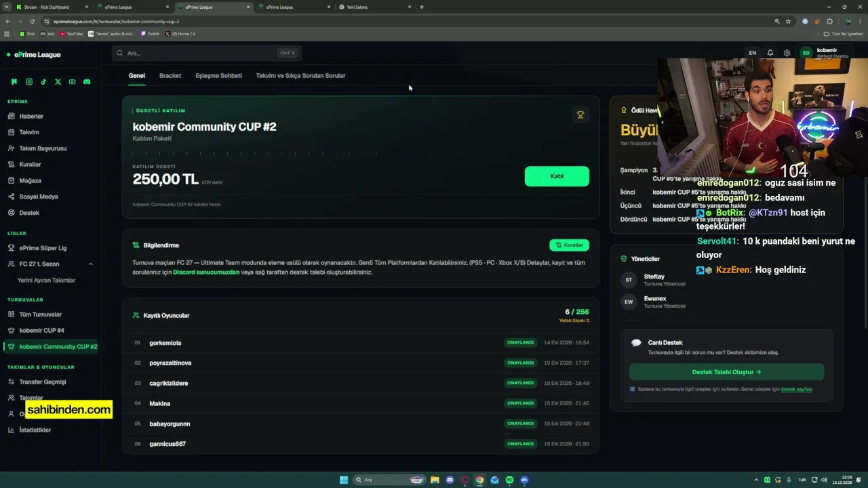Open the Eşleşme Sohbeti tab
This screenshot has width=868, height=488.
(x=218, y=76)
